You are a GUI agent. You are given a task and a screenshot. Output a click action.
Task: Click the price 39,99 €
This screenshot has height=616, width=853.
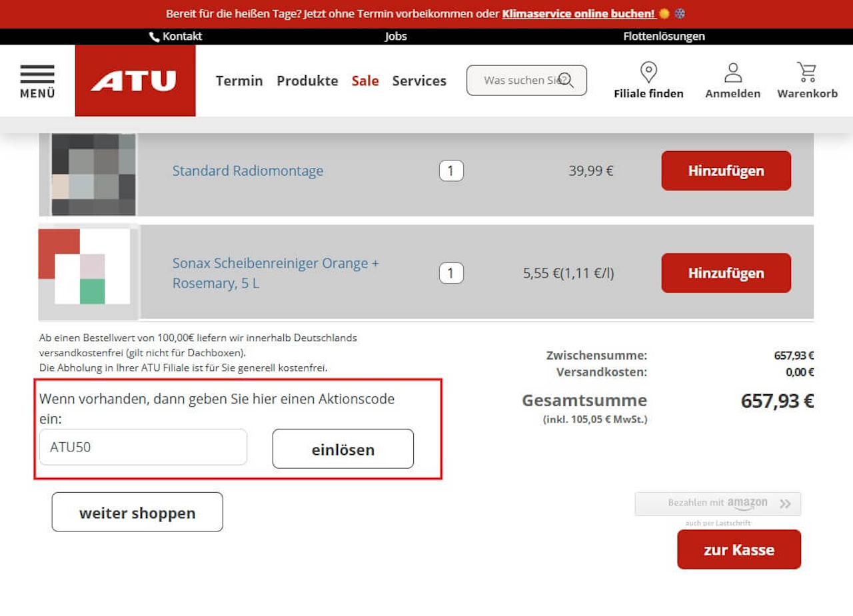(x=591, y=170)
